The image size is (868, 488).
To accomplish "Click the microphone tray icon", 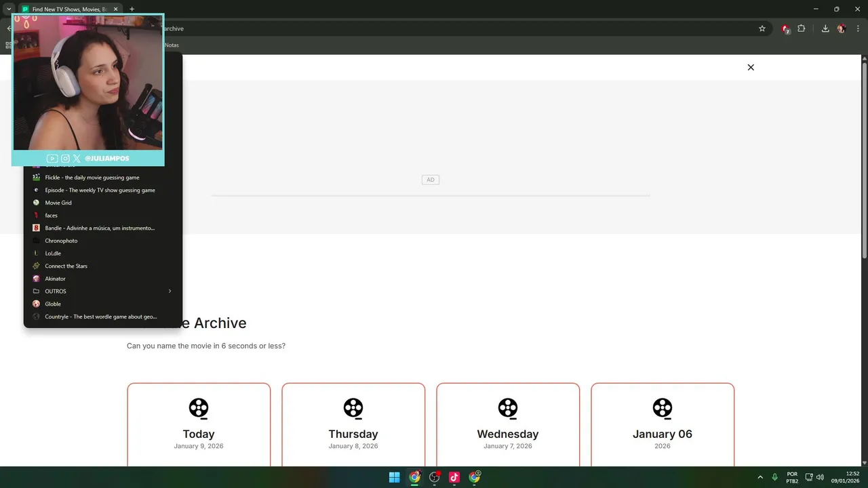I will pyautogui.click(x=774, y=477).
